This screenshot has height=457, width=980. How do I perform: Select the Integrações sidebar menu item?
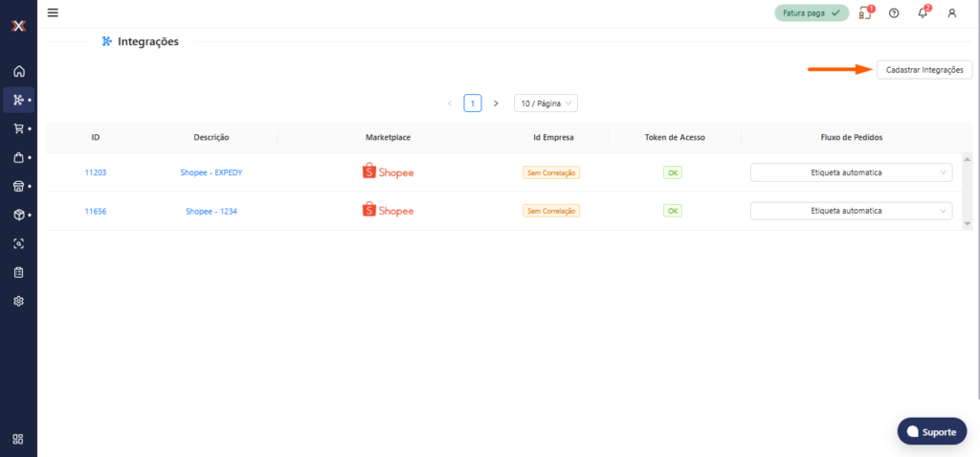tap(18, 100)
